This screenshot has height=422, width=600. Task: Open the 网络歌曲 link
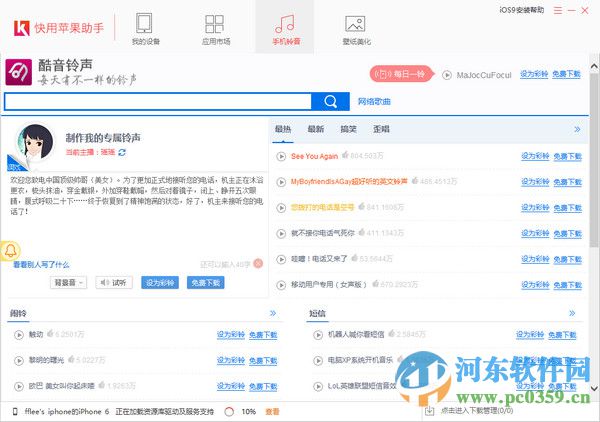click(x=374, y=102)
